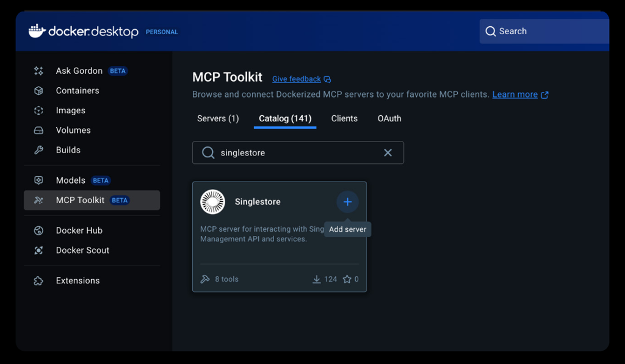Click the Singlestore logo on the server card
Screen dimensions: 625x364
click(212, 202)
